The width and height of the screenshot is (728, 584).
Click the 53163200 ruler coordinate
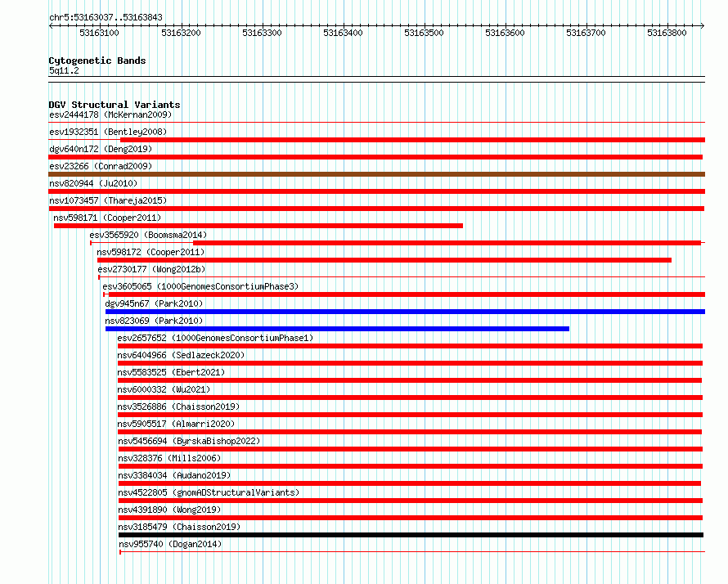[181, 33]
